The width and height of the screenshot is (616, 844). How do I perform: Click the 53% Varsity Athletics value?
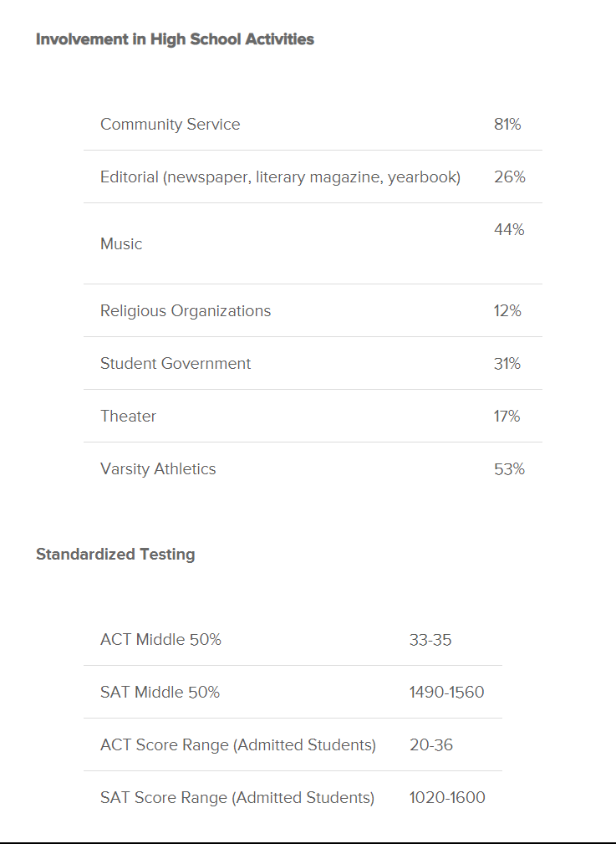click(509, 469)
